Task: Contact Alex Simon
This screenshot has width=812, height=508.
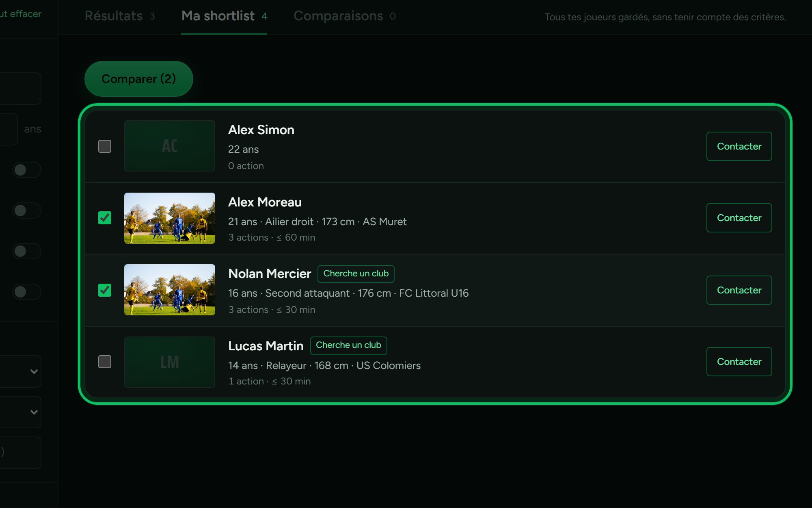Action: pyautogui.click(x=739, y=146)
